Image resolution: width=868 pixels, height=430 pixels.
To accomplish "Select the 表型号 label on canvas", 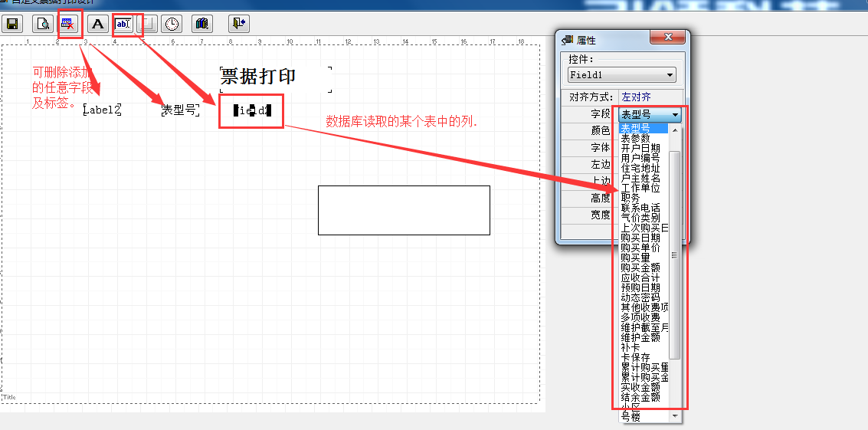I will (x=180, y=110).
